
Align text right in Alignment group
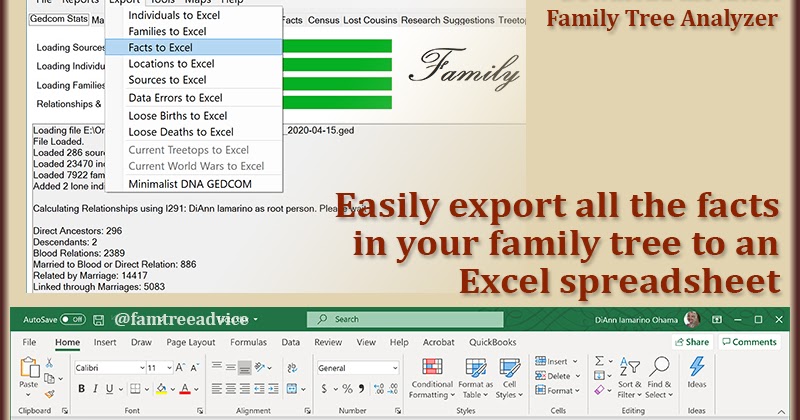coord(245,389)
